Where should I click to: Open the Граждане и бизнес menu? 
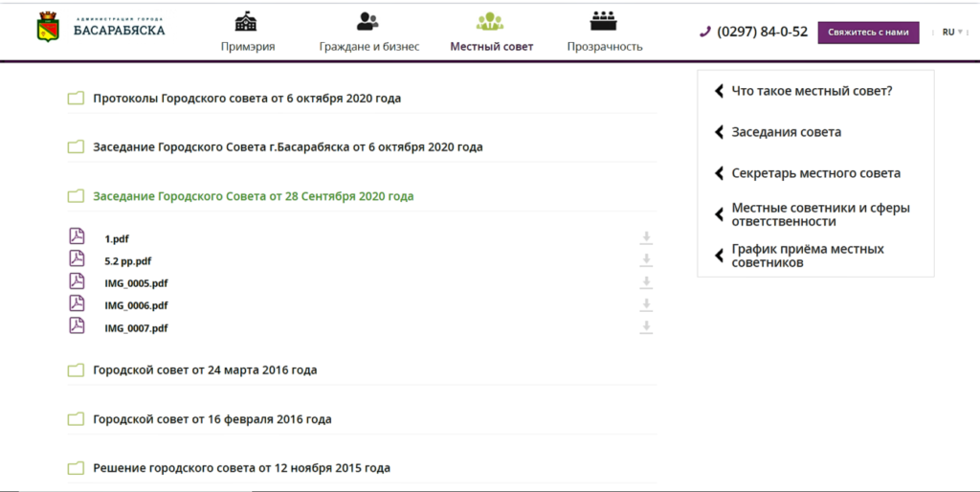tap(368, 46)
